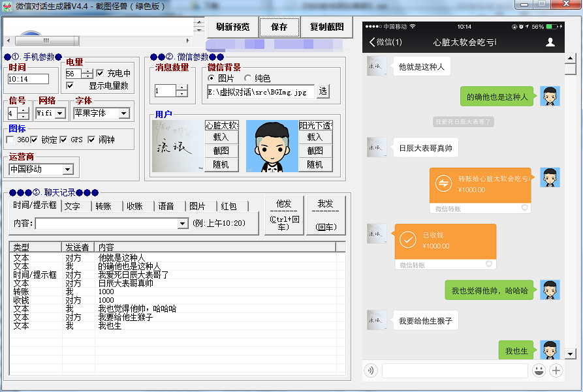Click the transfer arrows icon on ¥1000.00 transfer bubble
583x392 pixels.
point(443,183)
